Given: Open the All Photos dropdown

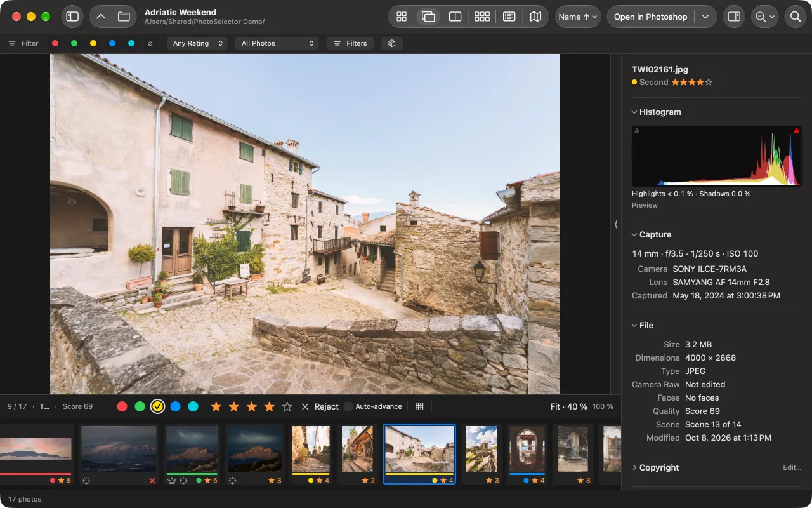Looking at the screenshot, I should click(277, 43).
